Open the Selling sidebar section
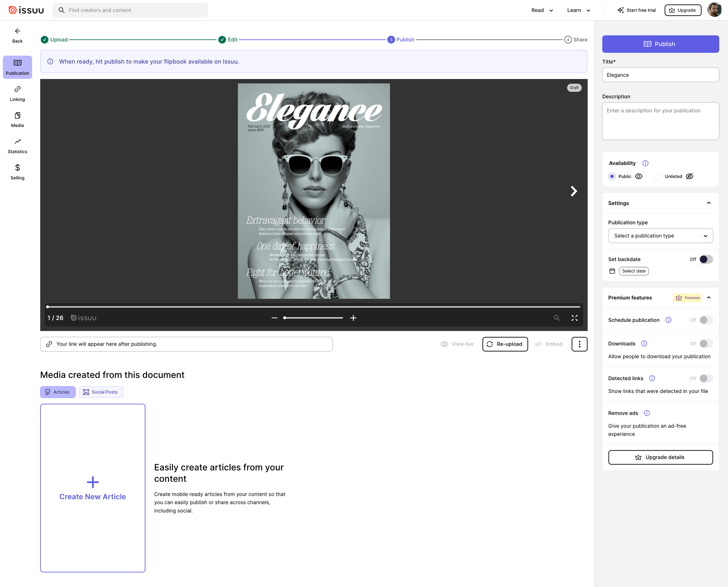 click(x=17, y=172)
